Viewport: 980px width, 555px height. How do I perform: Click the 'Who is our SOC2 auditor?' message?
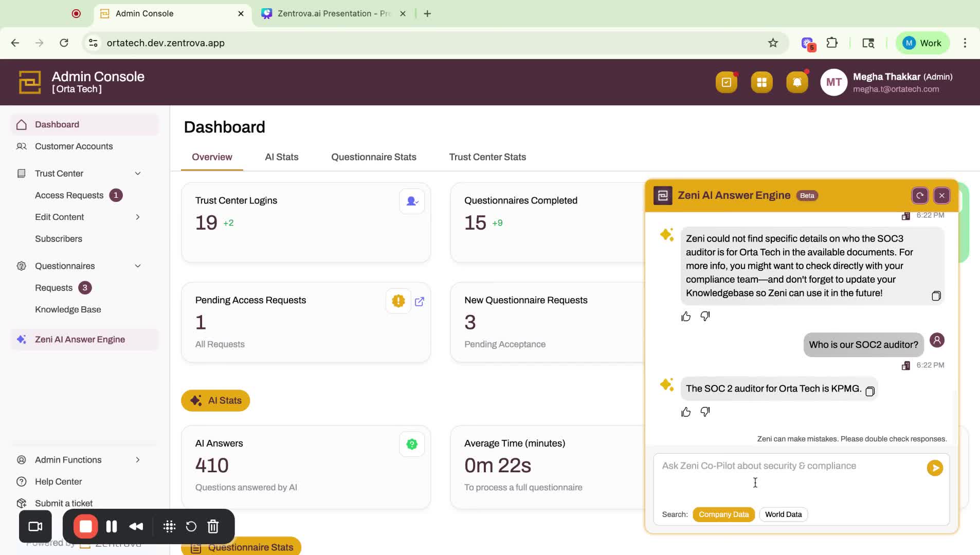[x=863, y=345]
